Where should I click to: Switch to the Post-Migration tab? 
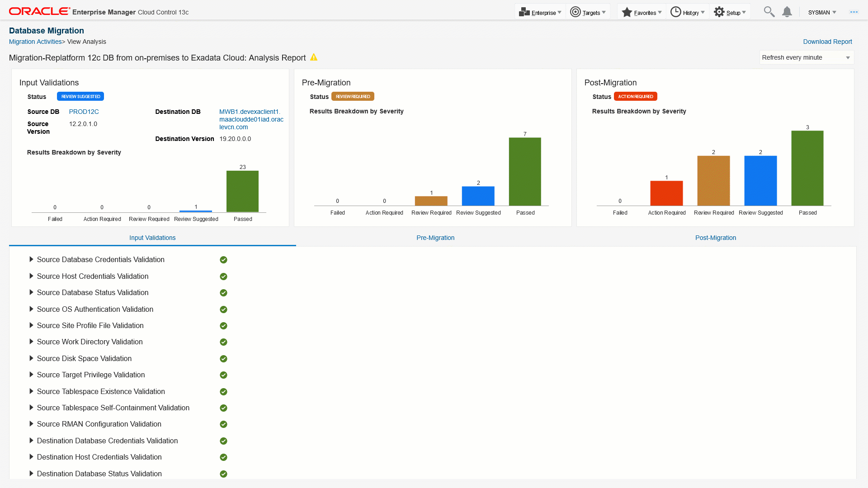[715, 238]
